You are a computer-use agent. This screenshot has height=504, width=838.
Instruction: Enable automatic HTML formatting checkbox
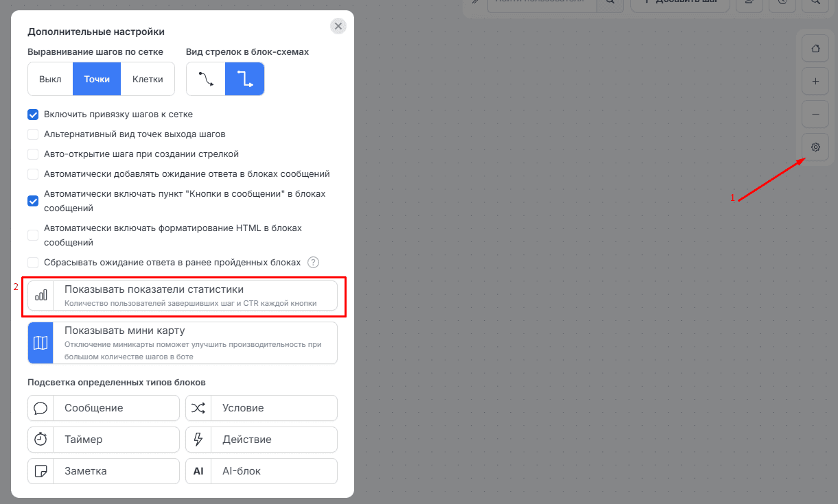[33, 235]
